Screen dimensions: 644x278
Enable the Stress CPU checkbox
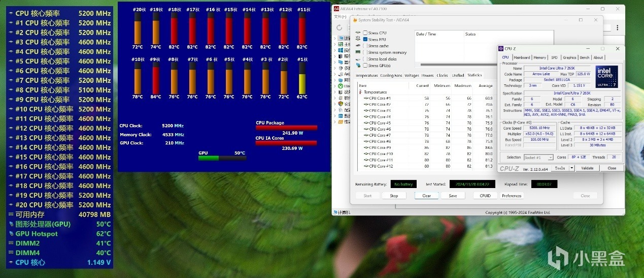[365, 33]
